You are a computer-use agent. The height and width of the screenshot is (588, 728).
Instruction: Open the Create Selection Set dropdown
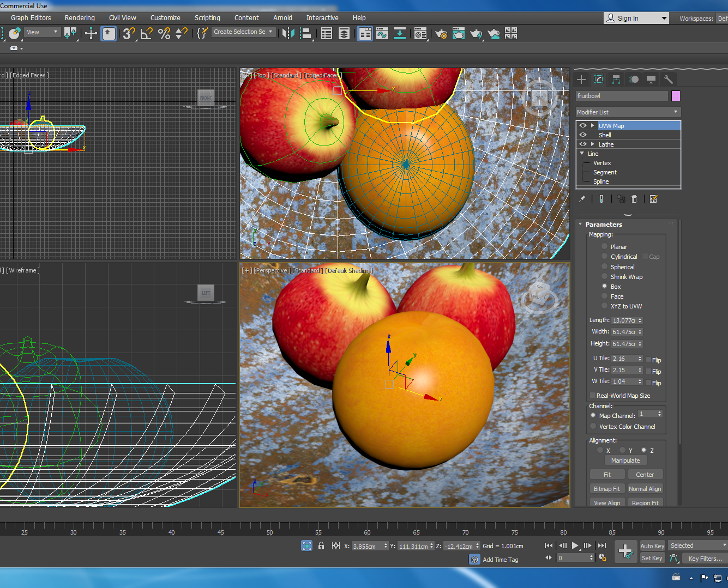point(243,32)
